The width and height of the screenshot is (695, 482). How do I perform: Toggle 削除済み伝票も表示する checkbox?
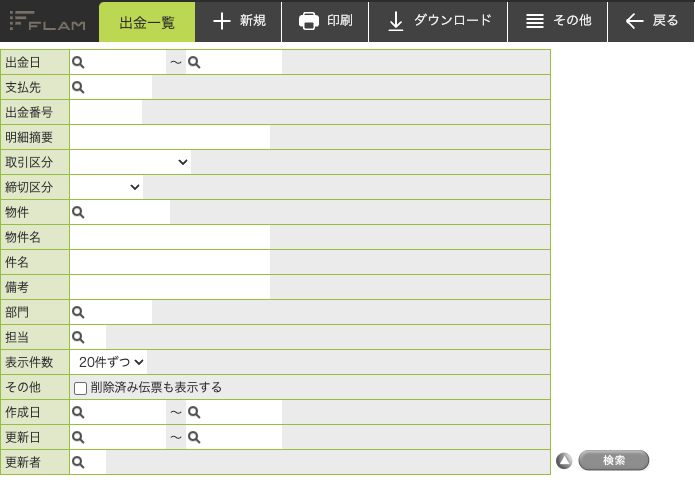pos(80,388)
